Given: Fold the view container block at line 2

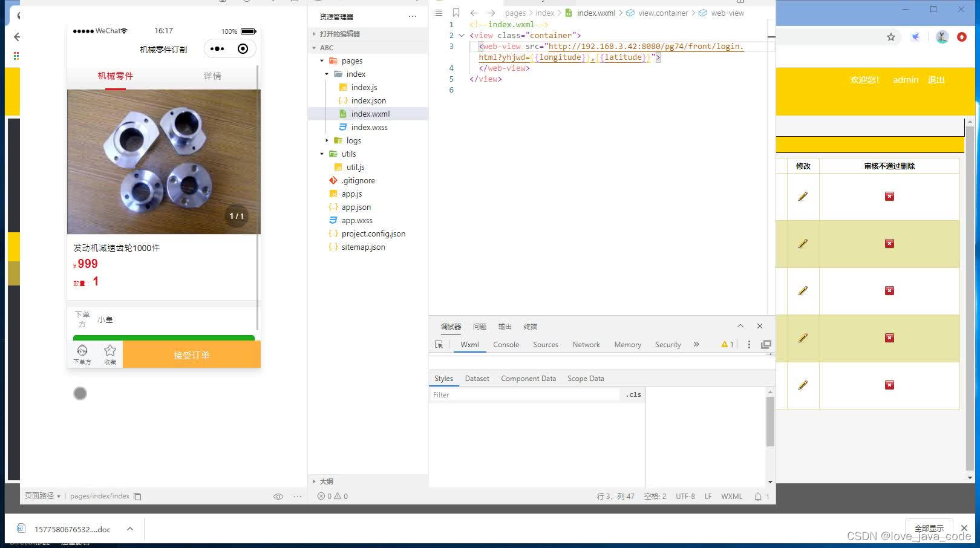Looking at the screenshot, I should click(x=462, y=36).
